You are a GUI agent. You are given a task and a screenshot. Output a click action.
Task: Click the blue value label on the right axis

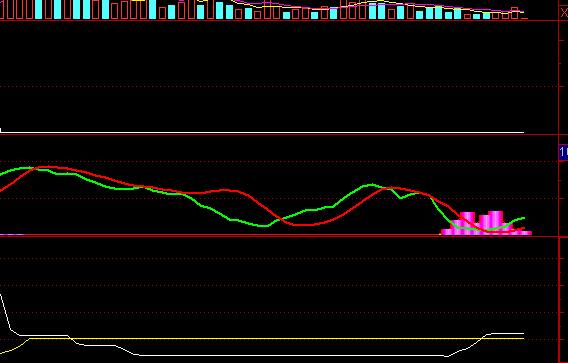(x=563, y=153)
